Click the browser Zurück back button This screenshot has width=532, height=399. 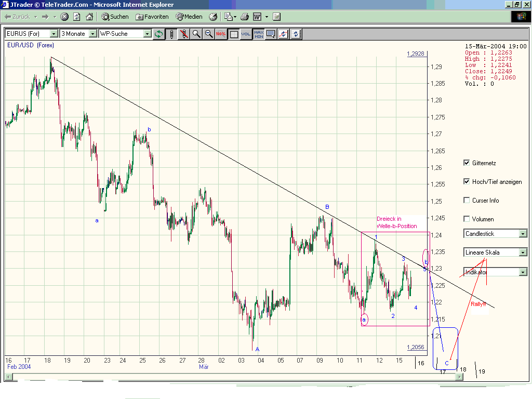(17, 17)
